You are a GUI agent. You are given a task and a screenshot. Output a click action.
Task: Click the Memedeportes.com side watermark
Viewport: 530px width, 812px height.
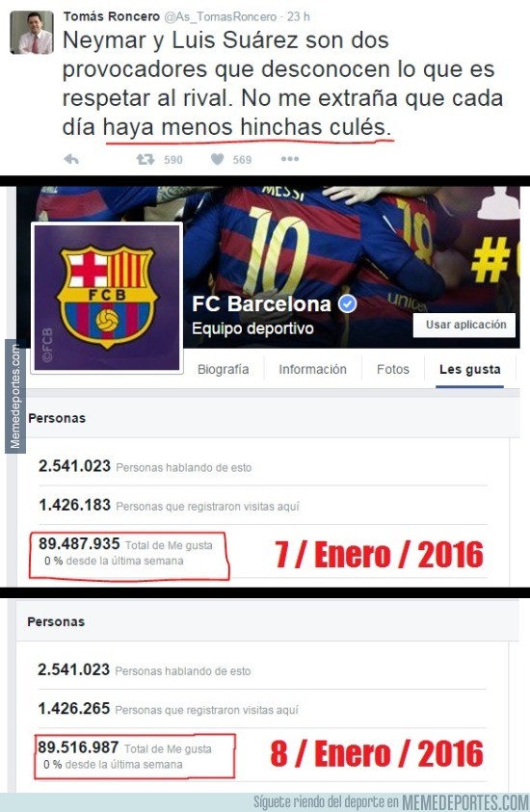[15, 396]
